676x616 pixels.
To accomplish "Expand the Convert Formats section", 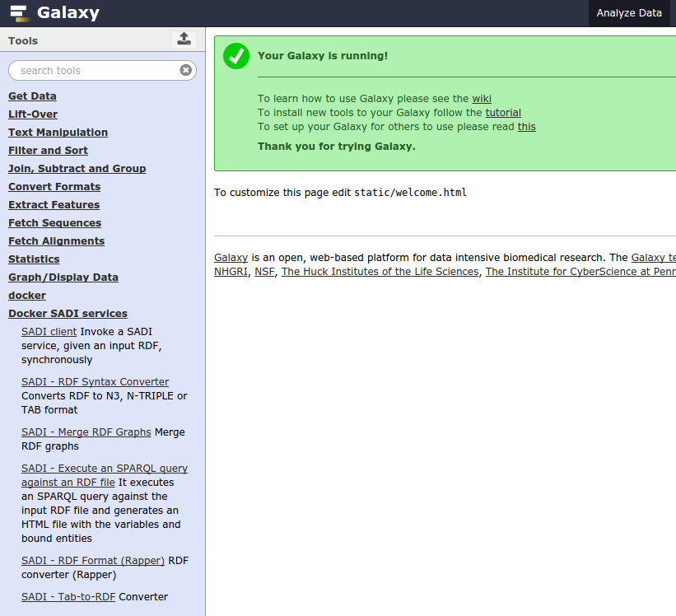I will pos(54,187).
